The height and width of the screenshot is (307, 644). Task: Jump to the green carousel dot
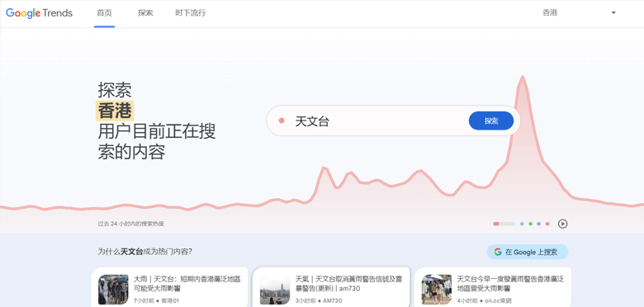click(x=530, y=224)
